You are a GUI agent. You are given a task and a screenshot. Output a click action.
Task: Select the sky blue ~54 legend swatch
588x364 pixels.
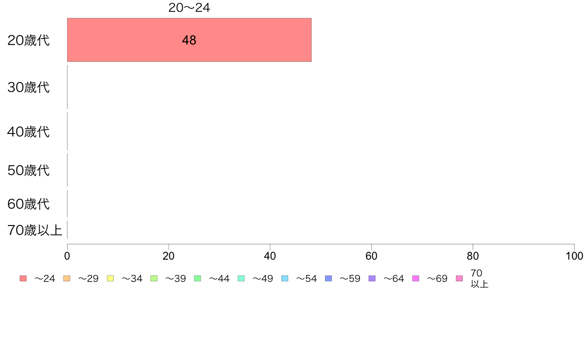pos(285,278)
